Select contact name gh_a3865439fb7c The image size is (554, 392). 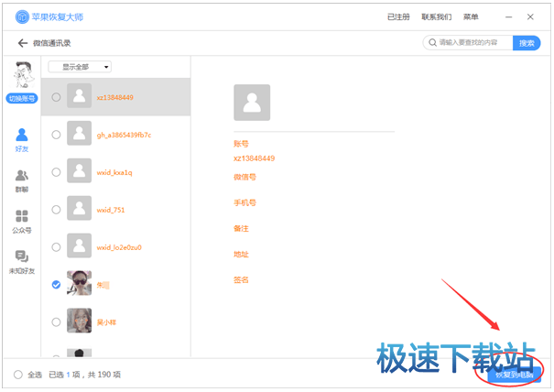point(124,135)
